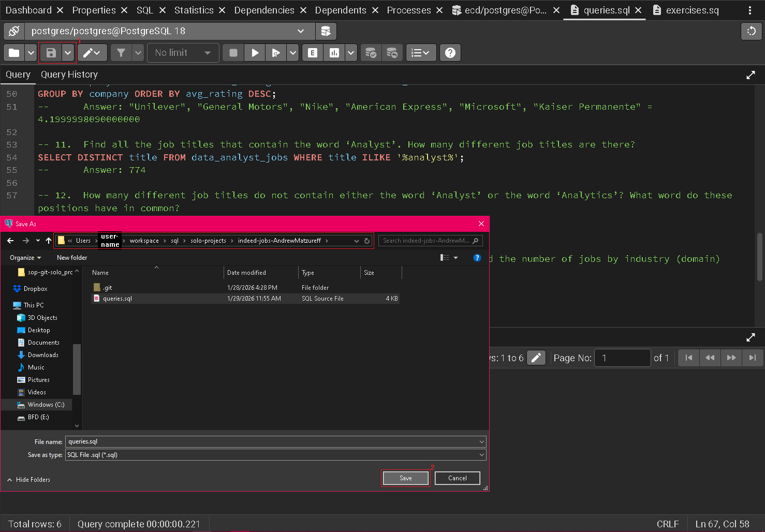Close the SQL tab
765x532 pixels.
click(163, 10)
